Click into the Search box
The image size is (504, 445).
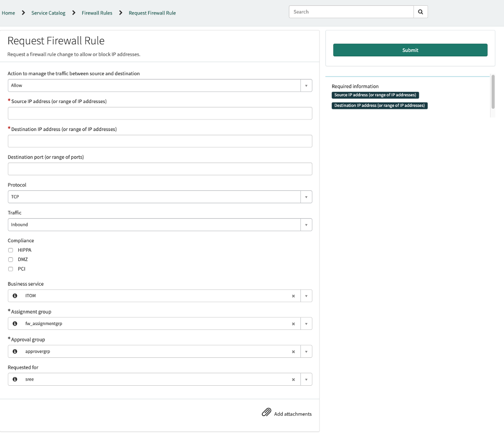[x=351, y=12]
